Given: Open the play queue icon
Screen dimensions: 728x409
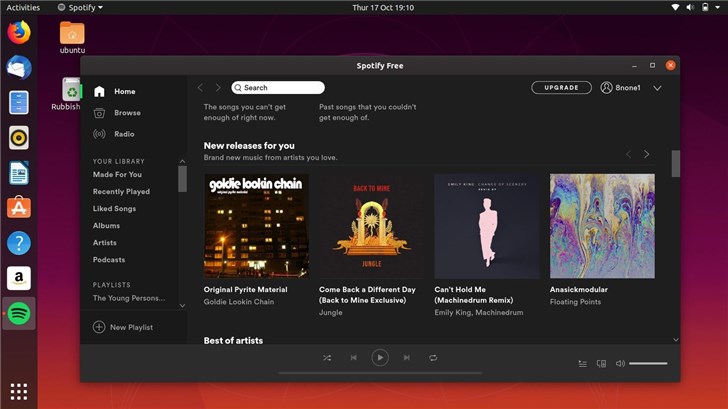Looking at the screenshot, I should pos(582,364).
